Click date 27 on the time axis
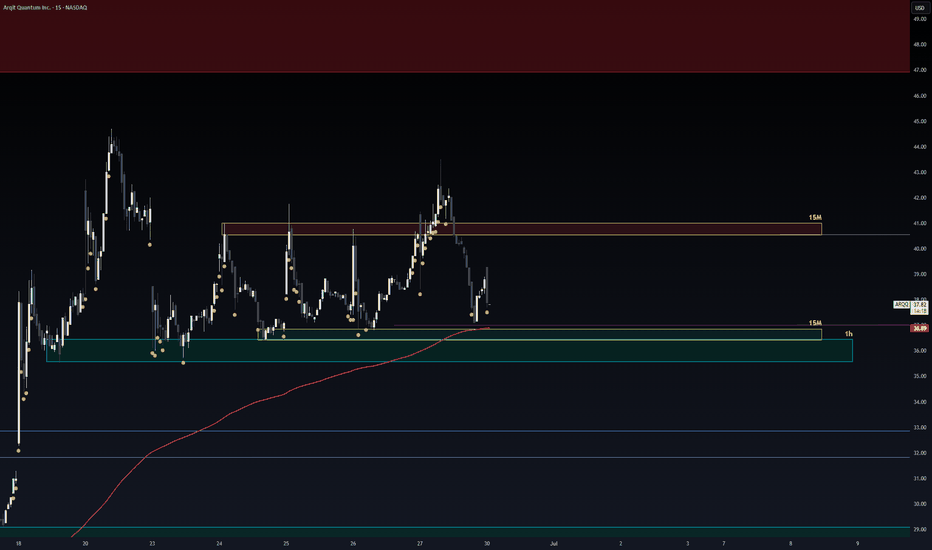Image resolution: width=932 pixels, height=550 pixels. (420, 543)
